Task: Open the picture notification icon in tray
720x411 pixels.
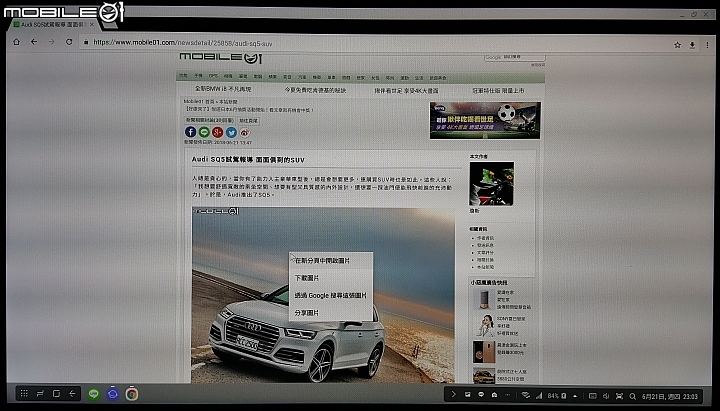Action: 467,394
